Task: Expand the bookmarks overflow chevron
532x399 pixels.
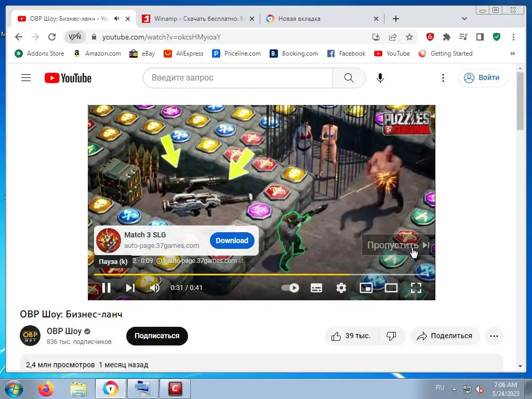Action: coord(513,54)
